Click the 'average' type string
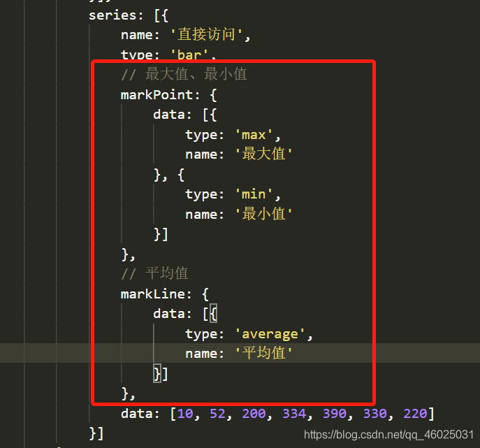Viewport: 480px width, 448px height. (x=270, y=334)
